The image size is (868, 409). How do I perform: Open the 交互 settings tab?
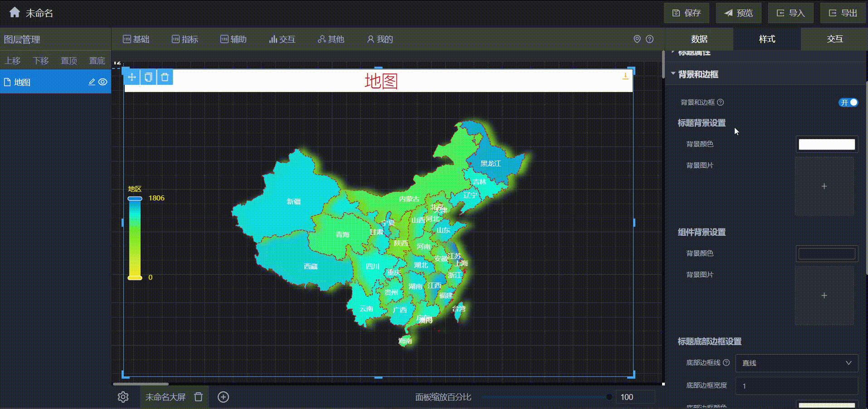point(834,39)
